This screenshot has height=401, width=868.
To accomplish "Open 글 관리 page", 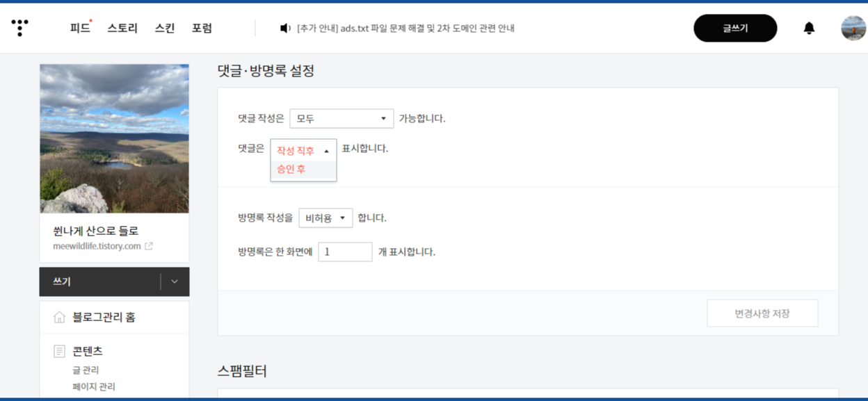I will 86,370.
